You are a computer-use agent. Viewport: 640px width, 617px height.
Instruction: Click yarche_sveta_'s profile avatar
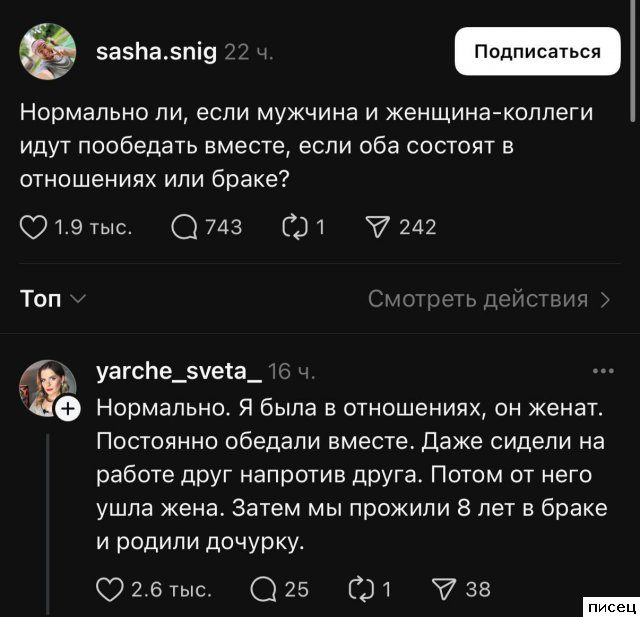point(46,386)
